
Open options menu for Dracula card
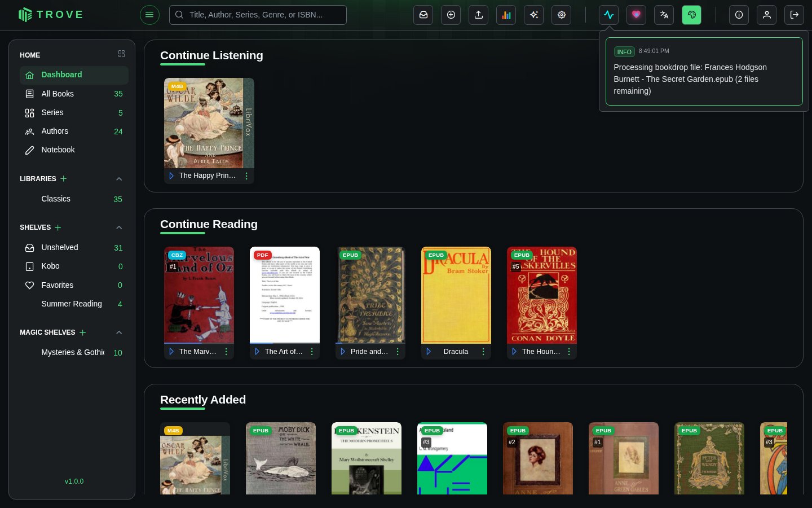coord(483,352)
